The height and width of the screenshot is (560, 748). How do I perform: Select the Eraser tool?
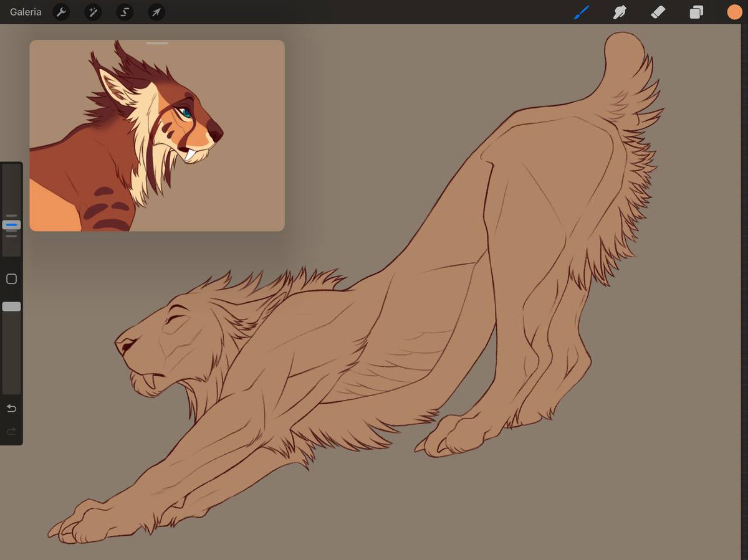(658, 12)
